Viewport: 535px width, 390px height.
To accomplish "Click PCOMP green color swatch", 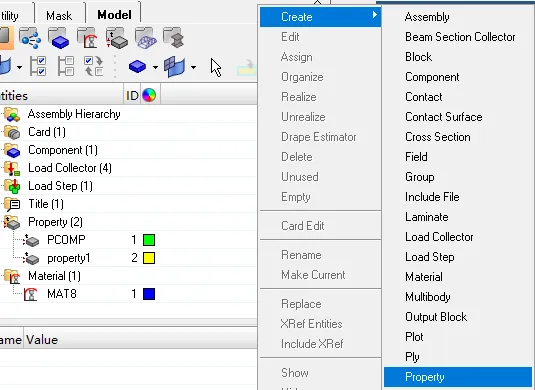I will (x=149, y=240).
